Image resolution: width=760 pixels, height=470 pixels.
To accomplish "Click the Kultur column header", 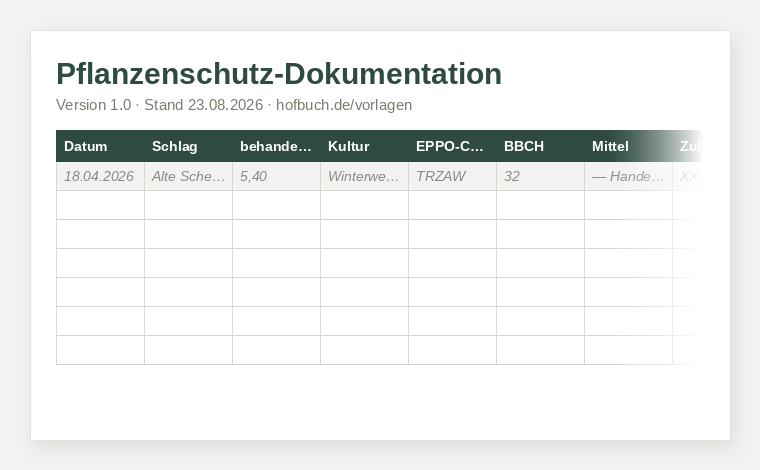I will pos(364,146).
